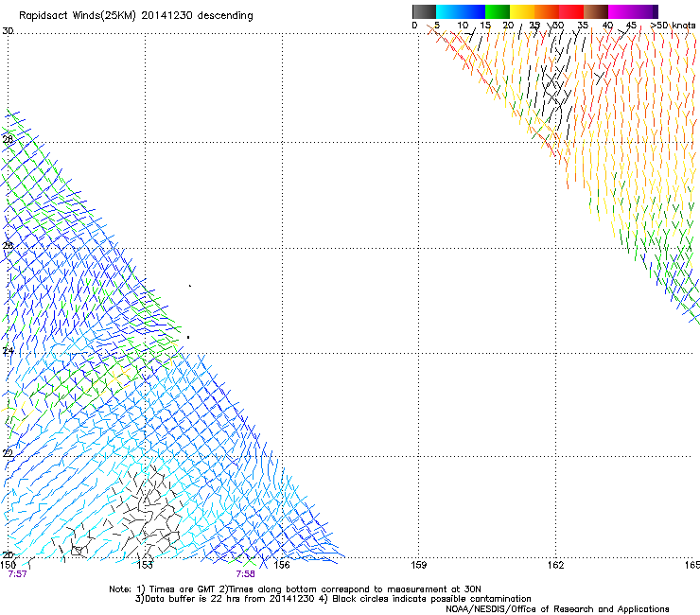This screenshot has width=700, height=615.
Task: Select the latitude '24' axis label
Action: 8,351
